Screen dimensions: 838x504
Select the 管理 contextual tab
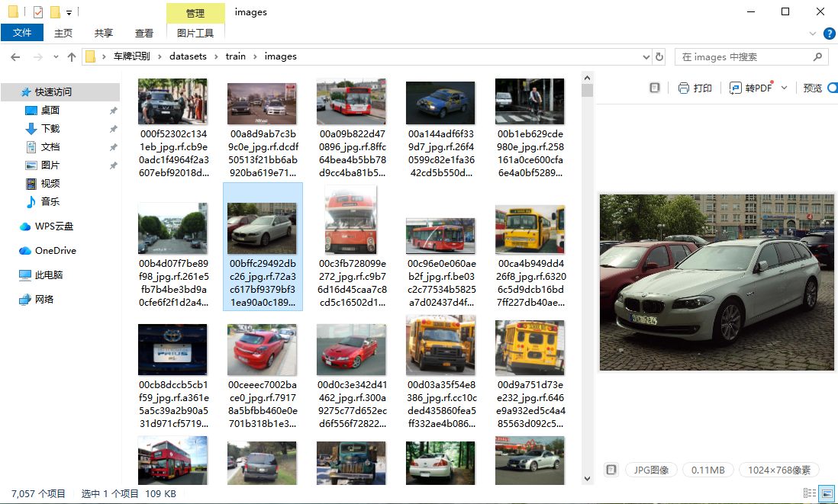195,13
